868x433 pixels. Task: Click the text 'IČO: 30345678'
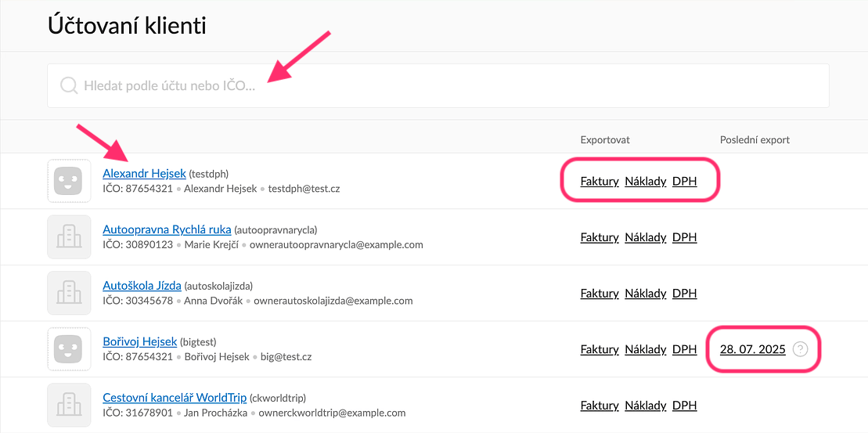138,301
